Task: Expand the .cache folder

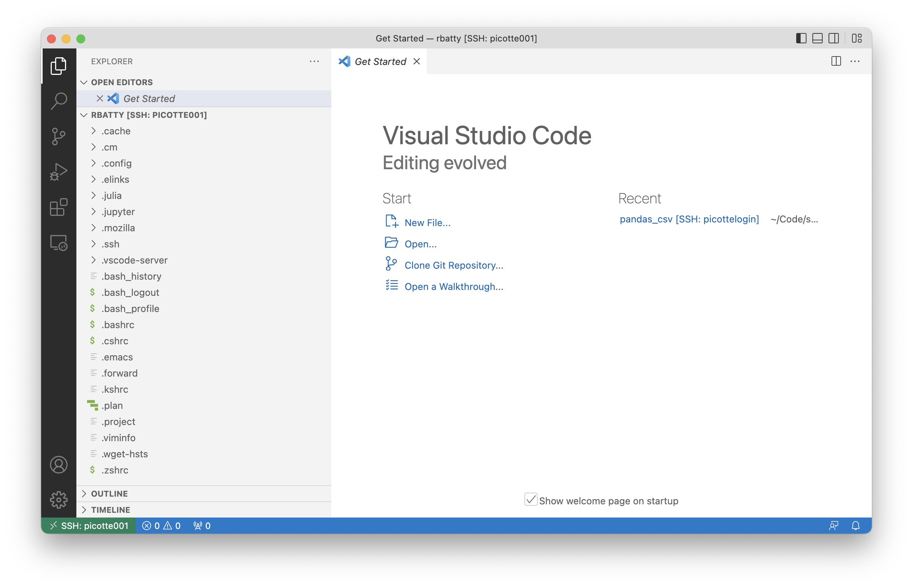Action: click(203, 131)
